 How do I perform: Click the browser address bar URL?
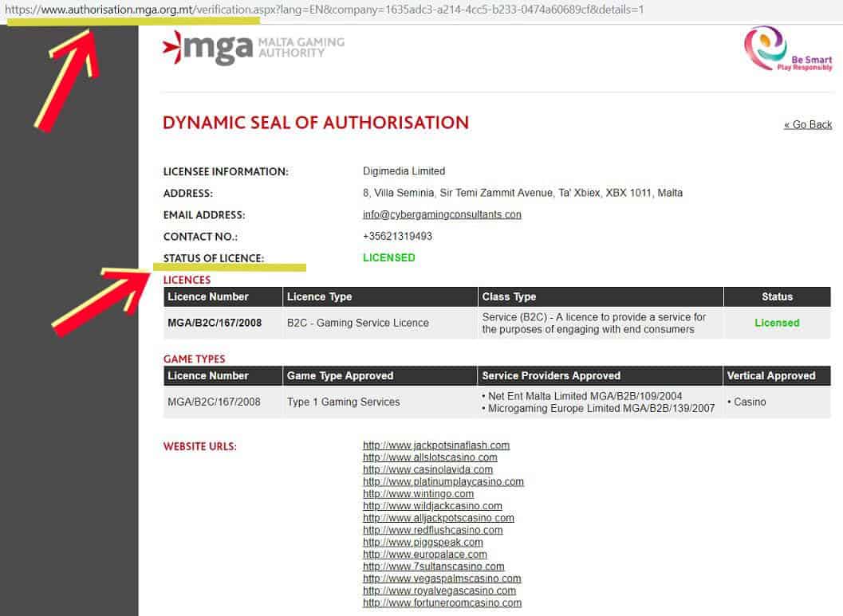[x=324, y=9]
